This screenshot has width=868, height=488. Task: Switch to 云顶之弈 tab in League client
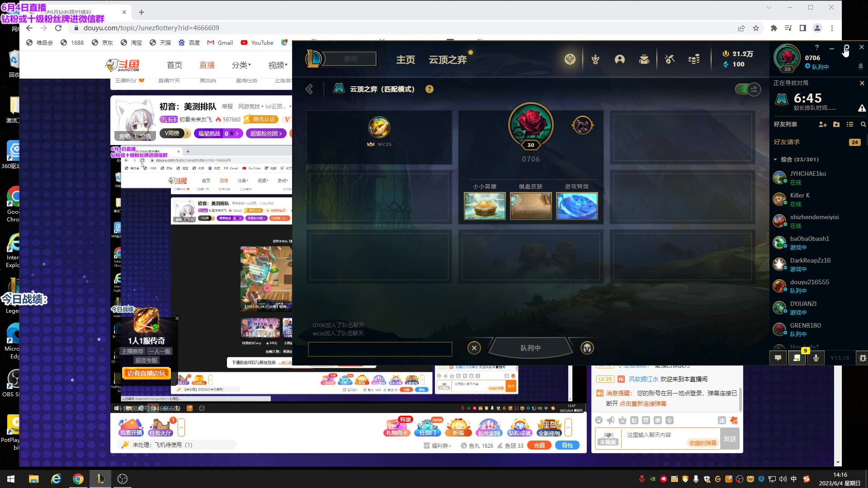click(x=447, y=60)
